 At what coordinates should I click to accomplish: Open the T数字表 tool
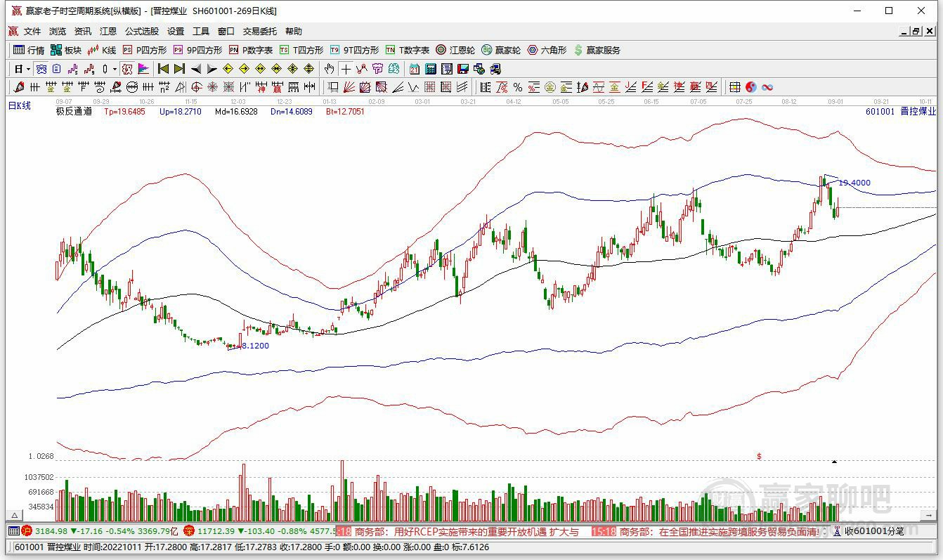[x=408, y=50]
